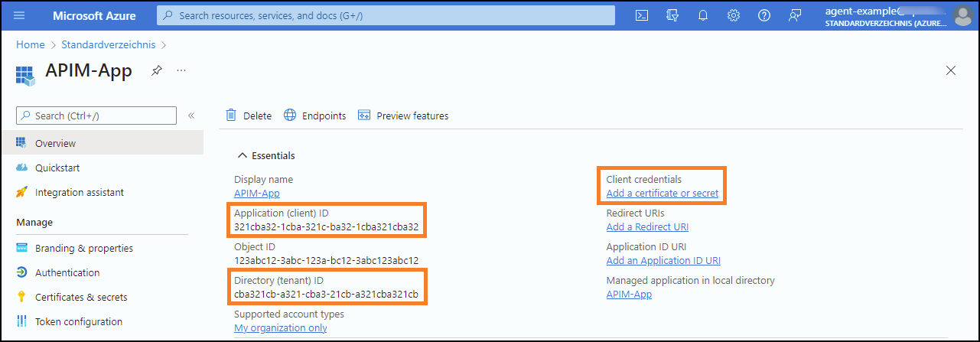Click the APIM-App page title text
This screenshot has width=980, height=342.
click(x=89, y=70)
